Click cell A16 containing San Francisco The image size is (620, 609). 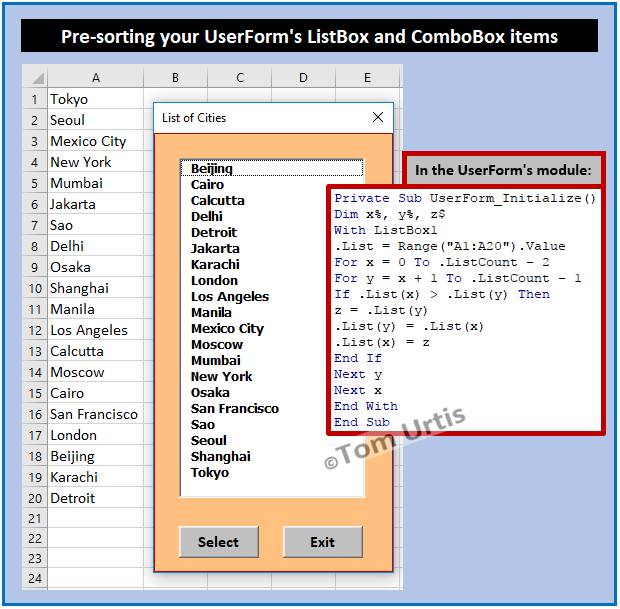click(x=95, y=414)
